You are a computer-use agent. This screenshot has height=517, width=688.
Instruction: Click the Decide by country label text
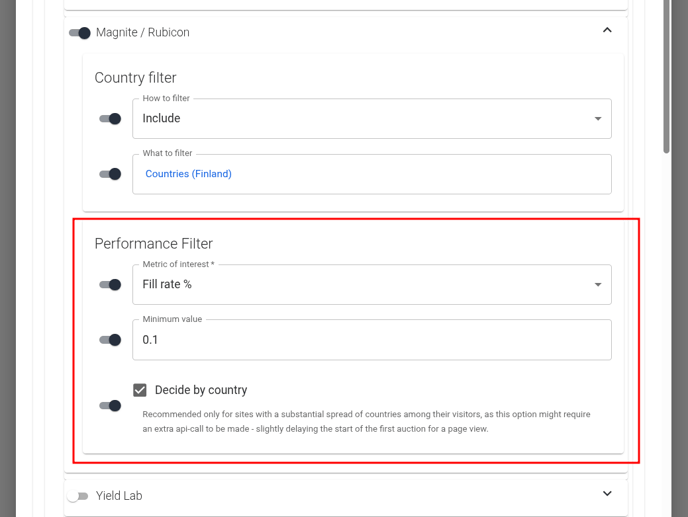coord(201,390)
